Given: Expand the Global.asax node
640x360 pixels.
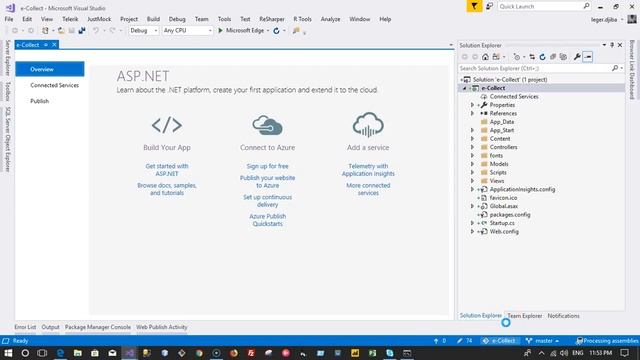Looking at the screenshot, I should [x=473, y=206].
